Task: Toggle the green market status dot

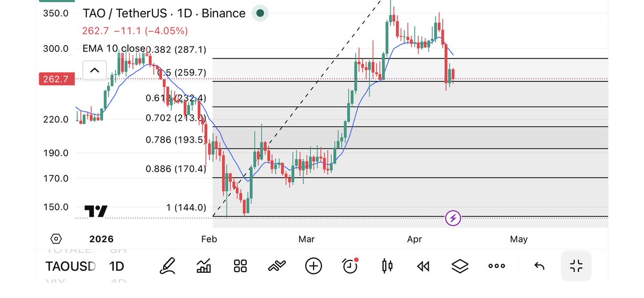Action: [260, 13]
